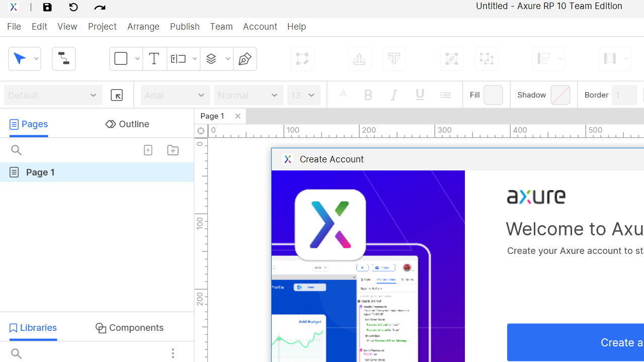Click the Fill color swatch

point(493,95)
